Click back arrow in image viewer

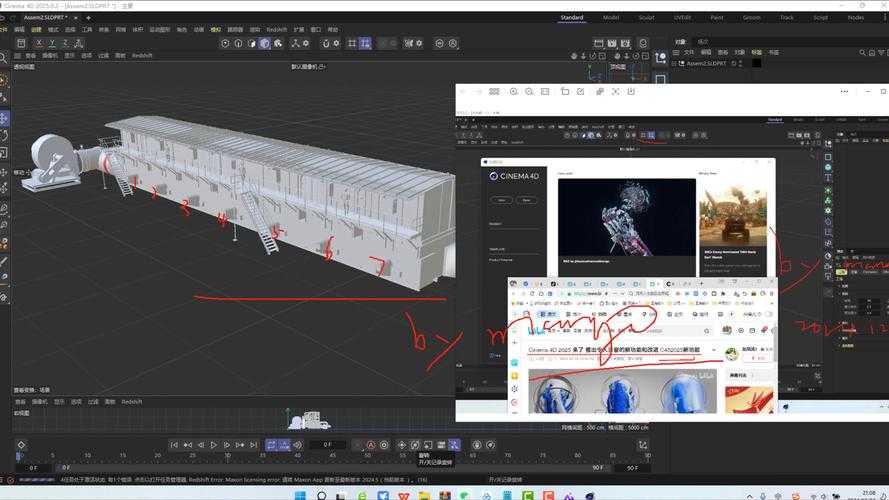click(463, 91)
